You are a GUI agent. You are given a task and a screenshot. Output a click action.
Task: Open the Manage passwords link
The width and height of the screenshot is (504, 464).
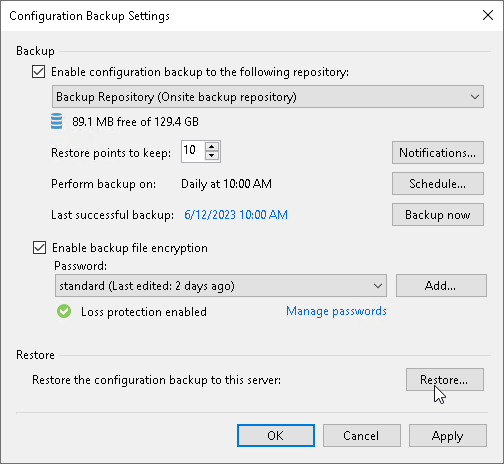point(336,311)
